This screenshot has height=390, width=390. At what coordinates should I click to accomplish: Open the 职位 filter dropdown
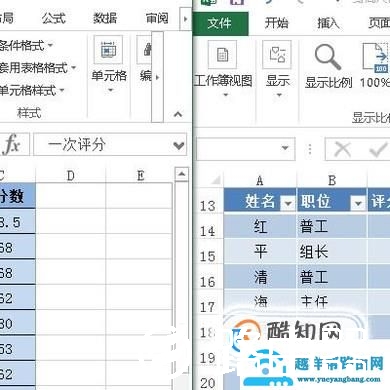358,203
